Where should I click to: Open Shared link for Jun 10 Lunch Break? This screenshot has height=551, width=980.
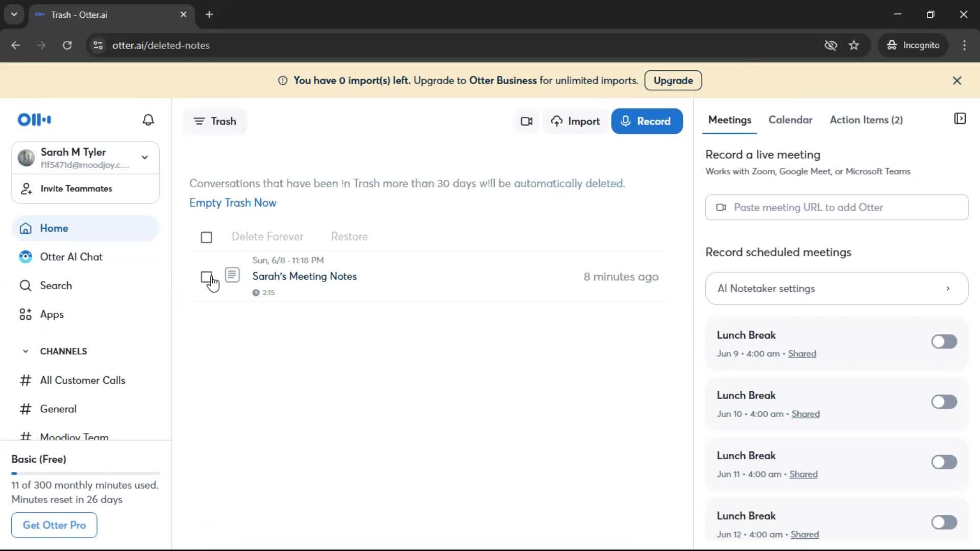point(805,414)
